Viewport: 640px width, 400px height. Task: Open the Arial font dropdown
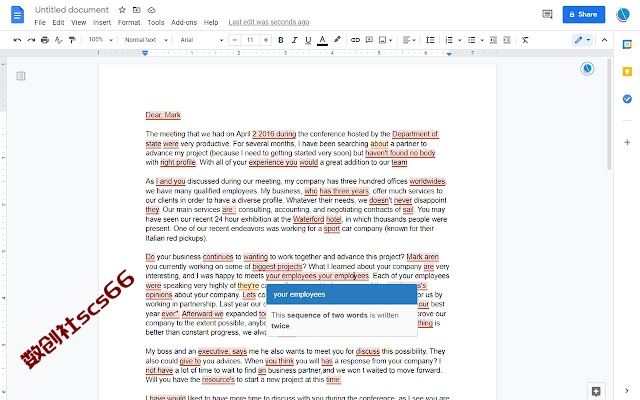coord(202,40)
